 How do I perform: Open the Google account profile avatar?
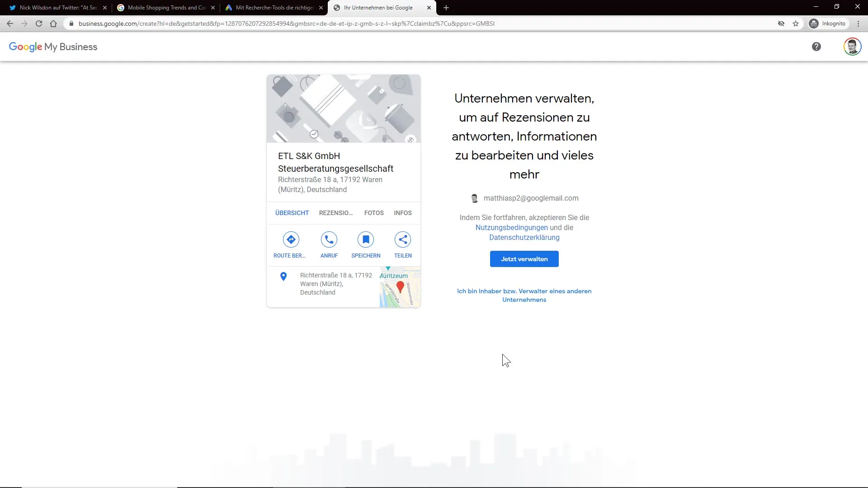coord(852,47)
